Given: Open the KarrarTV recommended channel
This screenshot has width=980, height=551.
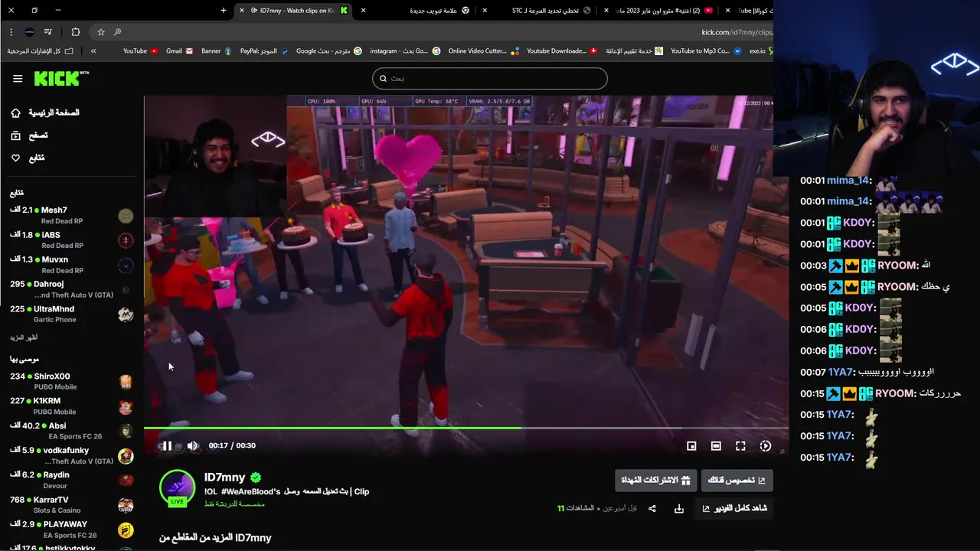Looking at the screenshot, I should click(x=70, y=505).
